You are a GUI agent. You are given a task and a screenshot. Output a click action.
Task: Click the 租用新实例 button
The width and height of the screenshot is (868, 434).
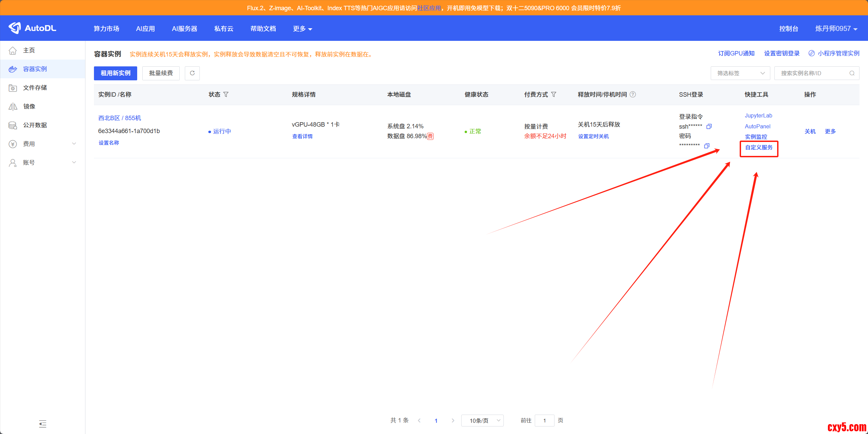click(115, 73)
